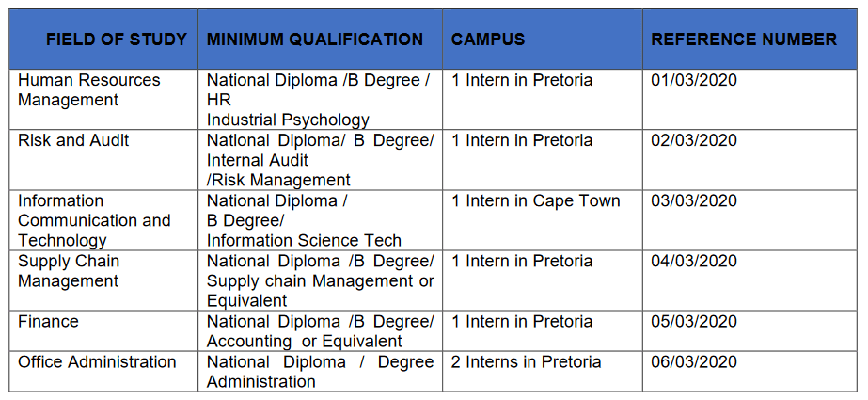Click the Industrial Psychology qualification text
The width and height of the screenshot is (868, 400).
point(288,120)
